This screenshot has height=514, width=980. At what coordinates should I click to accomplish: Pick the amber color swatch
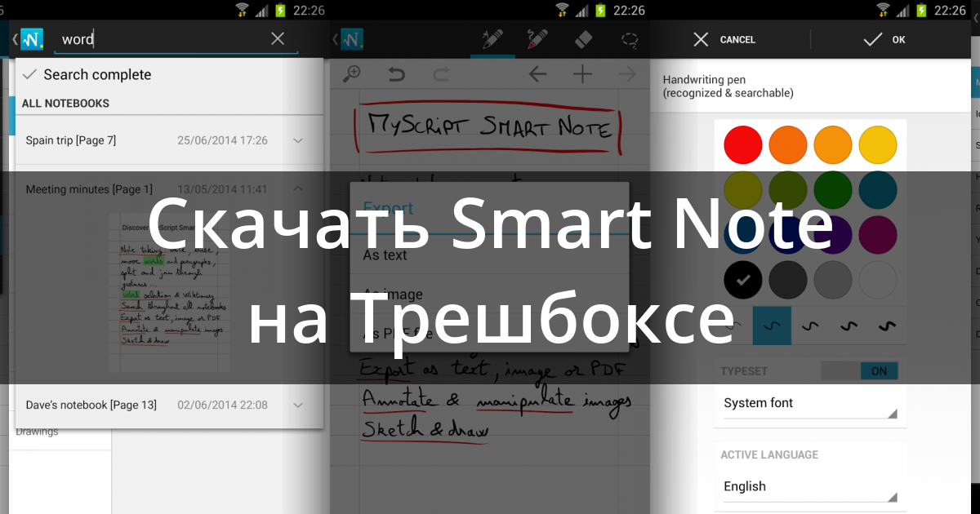pyautogui.click(x=833, y=145)
